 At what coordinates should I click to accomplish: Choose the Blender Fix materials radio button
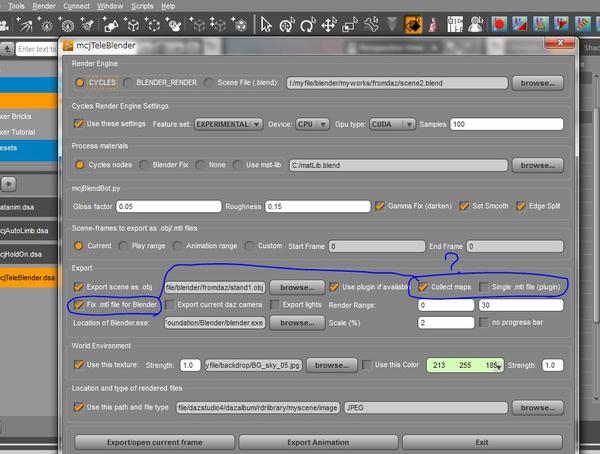(144, 165)
